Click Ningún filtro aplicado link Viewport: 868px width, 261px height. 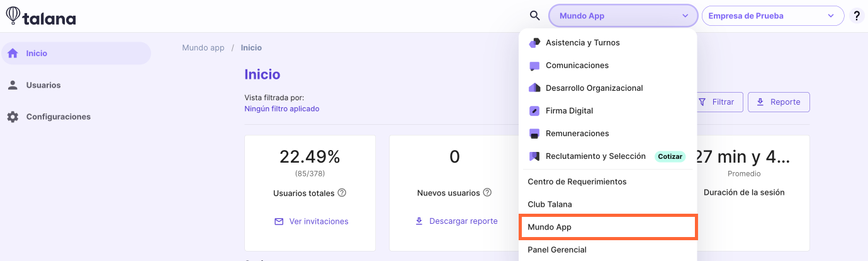coord(281,108)
